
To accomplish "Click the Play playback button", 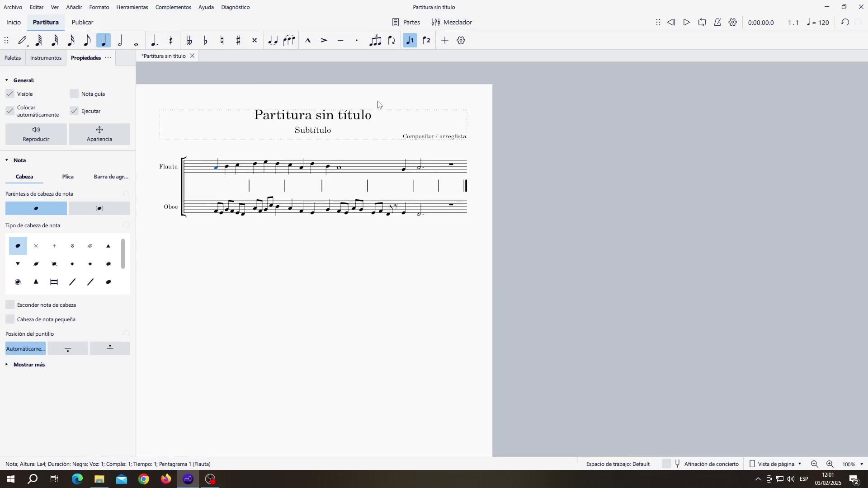I will pyautogui.click(x=687, y=22).
